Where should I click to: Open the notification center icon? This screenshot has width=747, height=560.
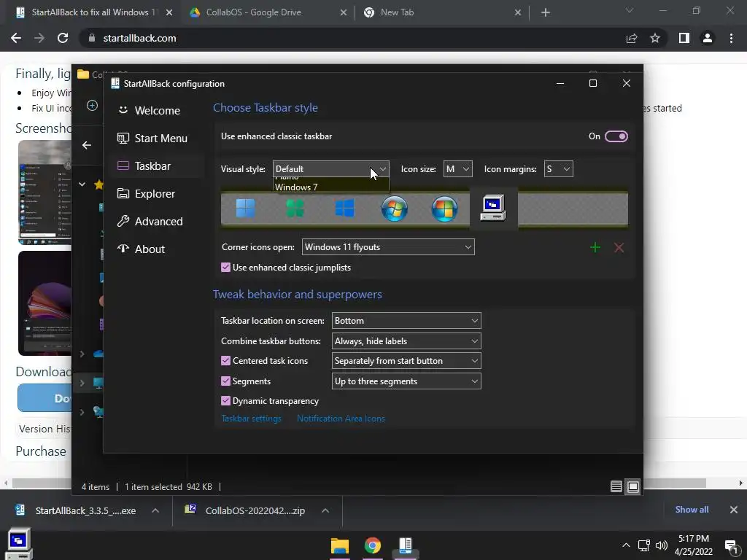click(731, 546)
